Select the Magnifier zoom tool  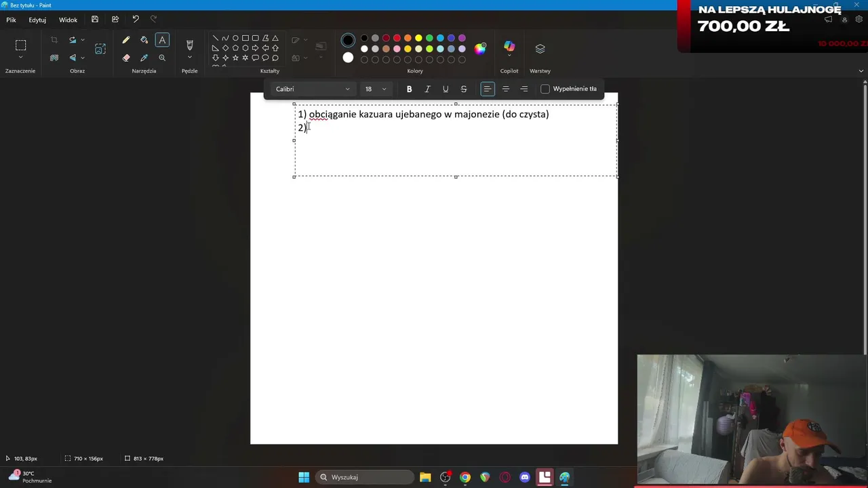[x=162, y=58]
